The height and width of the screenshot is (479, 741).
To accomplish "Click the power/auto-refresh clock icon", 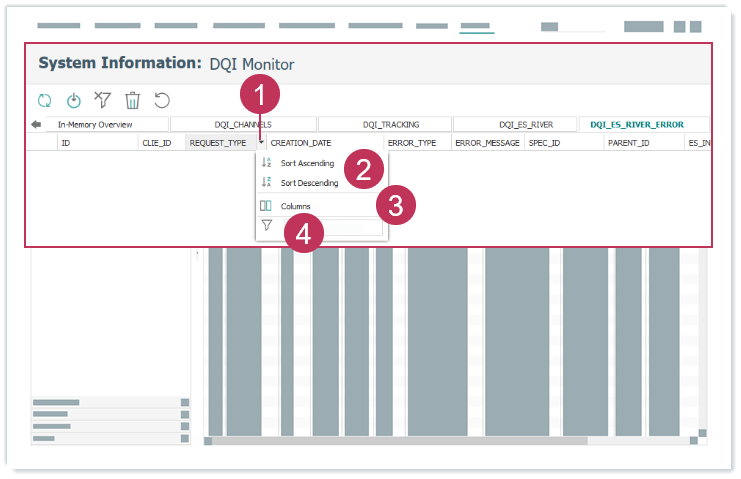I will [73, 100].
